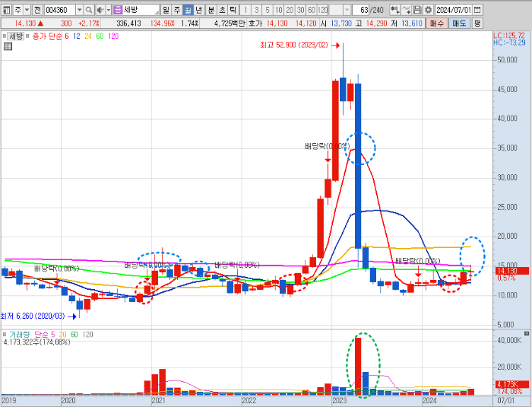532x407 pixels.
Task: Click the volume 5-period MA label
Action: click(x=52, y=335)
